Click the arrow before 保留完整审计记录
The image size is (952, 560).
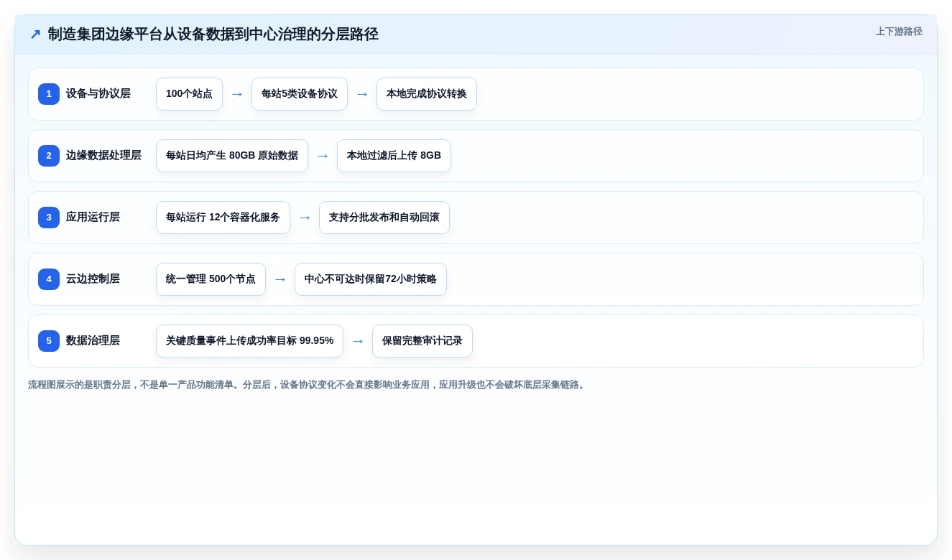click(358, 341)
